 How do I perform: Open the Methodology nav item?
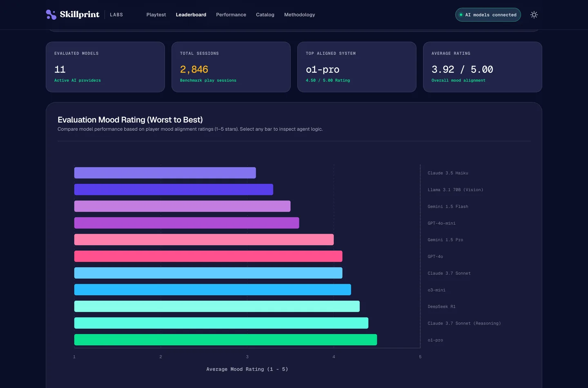click(x=299, y=15)
